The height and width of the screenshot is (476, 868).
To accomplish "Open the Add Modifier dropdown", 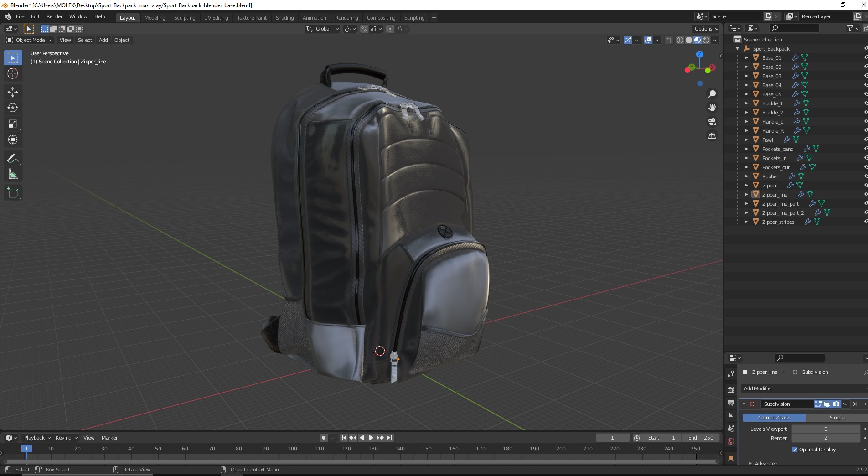I will point(805,388).
